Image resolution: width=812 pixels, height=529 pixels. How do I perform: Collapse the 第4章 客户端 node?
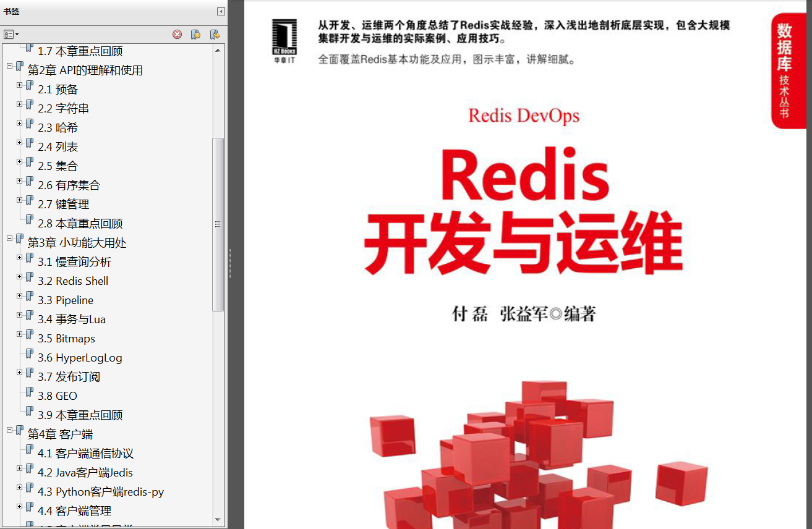coord(9,430)
